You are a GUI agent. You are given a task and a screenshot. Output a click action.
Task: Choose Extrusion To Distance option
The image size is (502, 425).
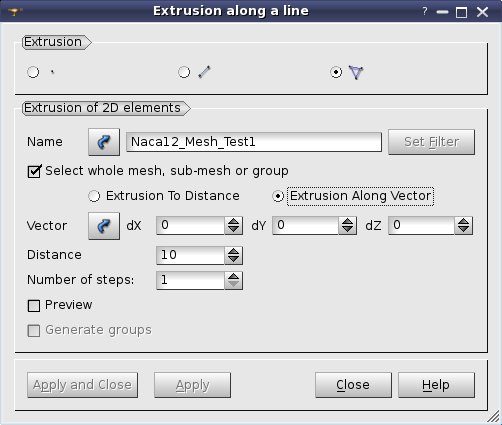(94, 196)
